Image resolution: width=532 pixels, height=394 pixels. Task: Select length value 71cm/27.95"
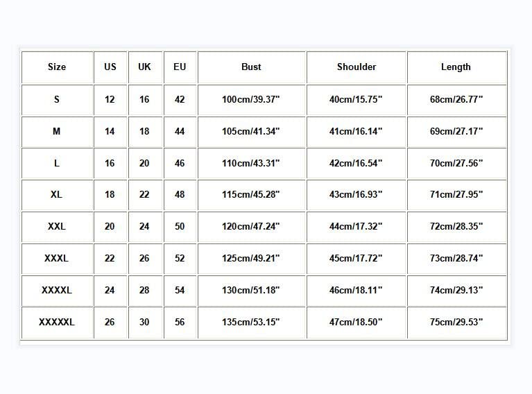tap(456, 195)
